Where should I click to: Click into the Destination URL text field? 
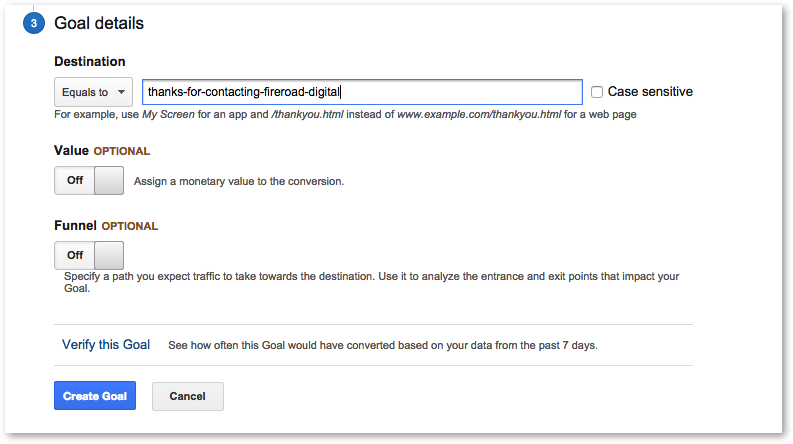point(362,92)
